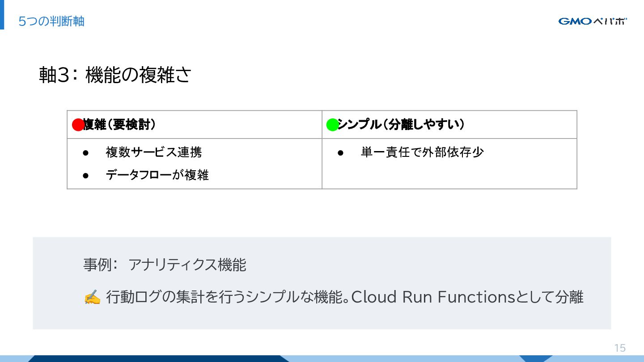Click the red circle marker
Image resolution: width=644 pixels, height=362 pixels.
(x=78, y=125)
